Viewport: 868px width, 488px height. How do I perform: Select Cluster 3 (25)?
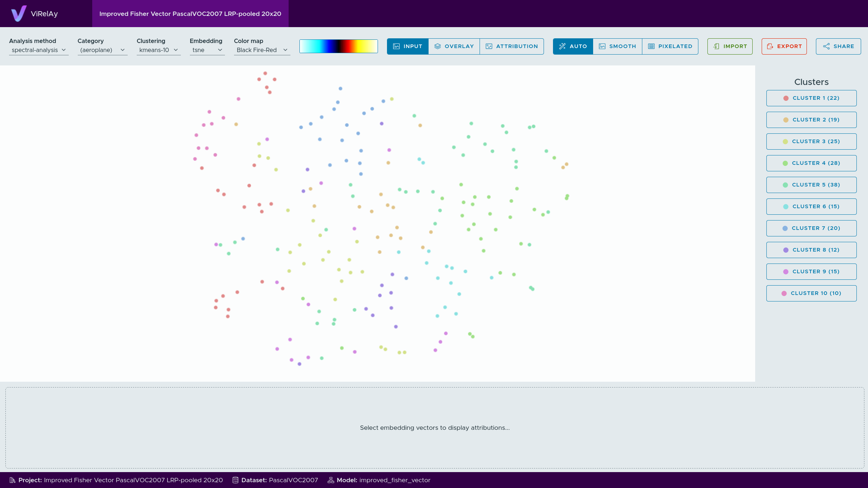(x=811, y=141)
